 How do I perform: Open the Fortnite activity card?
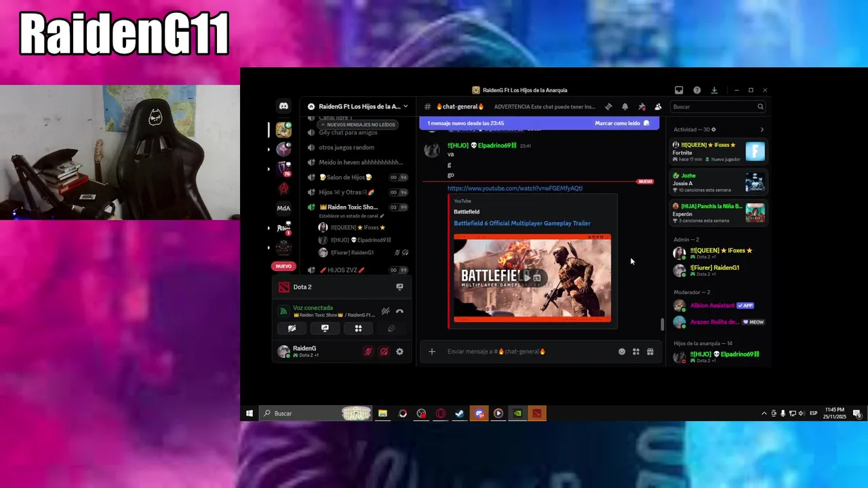coord(718,152)
